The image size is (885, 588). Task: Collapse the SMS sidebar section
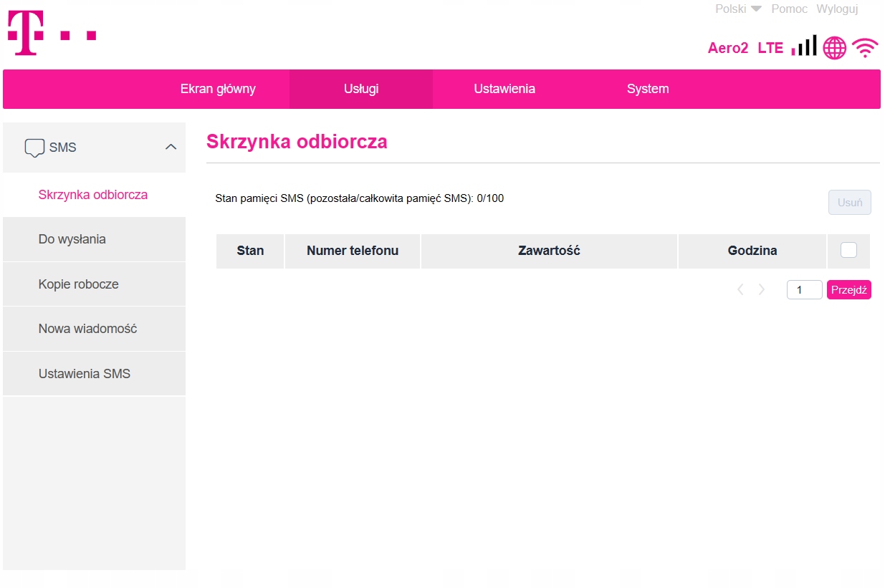[x=171, y=147]
